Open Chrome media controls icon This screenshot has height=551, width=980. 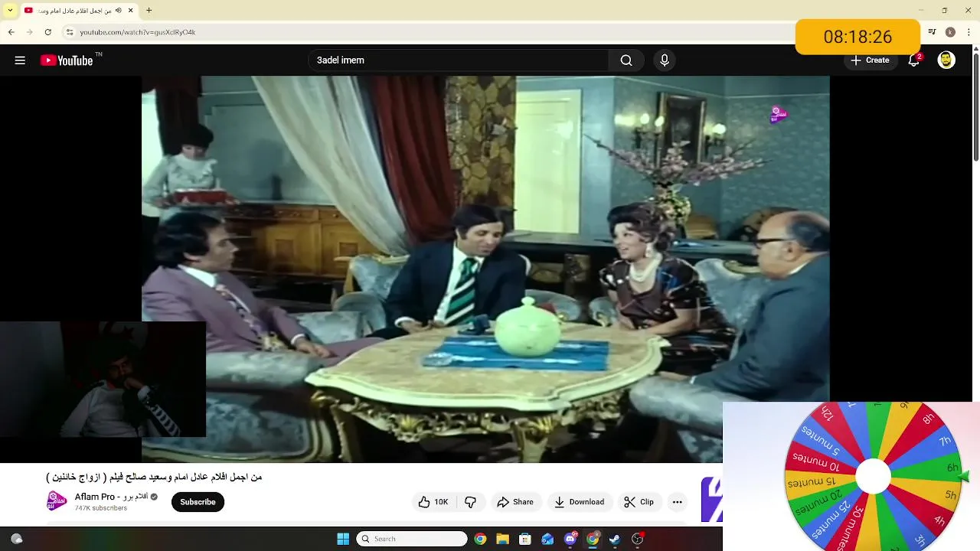click(932, 32)
